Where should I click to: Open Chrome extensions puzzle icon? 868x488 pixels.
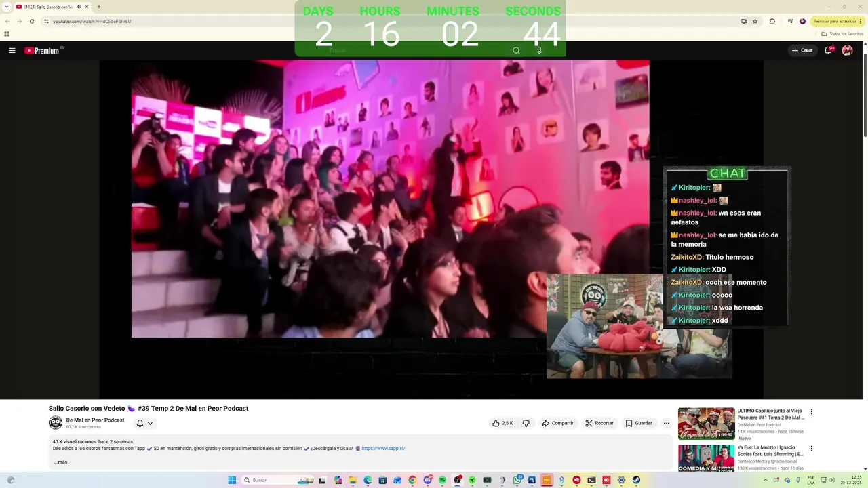(772, 21)
